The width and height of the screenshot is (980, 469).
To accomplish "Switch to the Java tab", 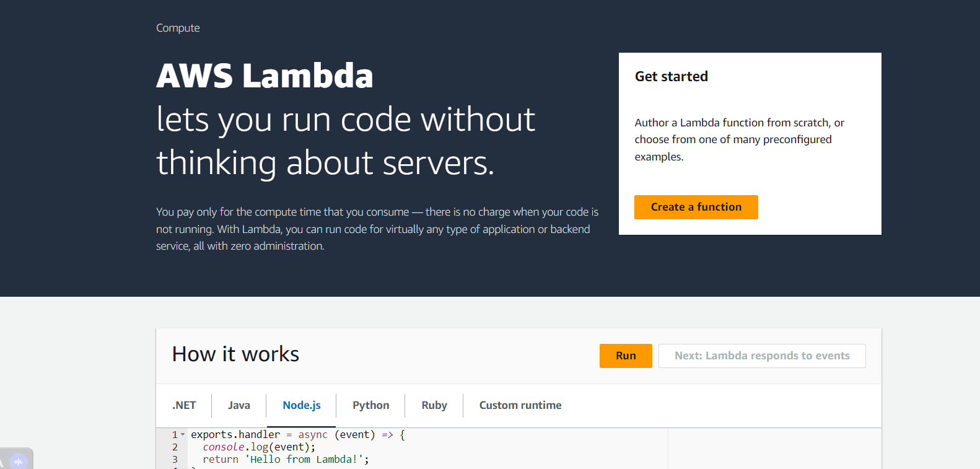I will tap(239, 405).
